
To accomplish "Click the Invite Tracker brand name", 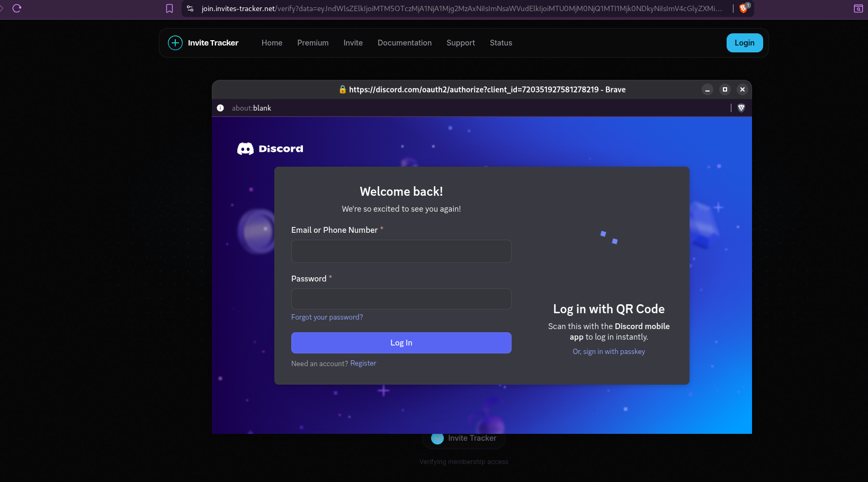I will click(213, 43).
